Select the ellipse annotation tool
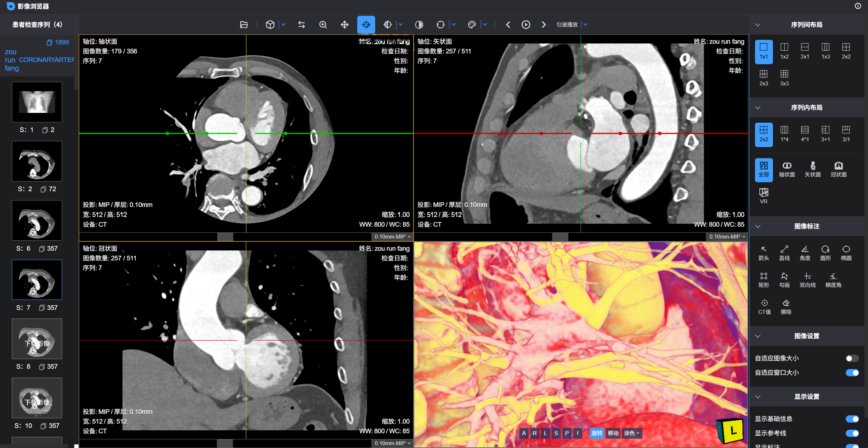This screenshot has width=868, height=448. 846,253
